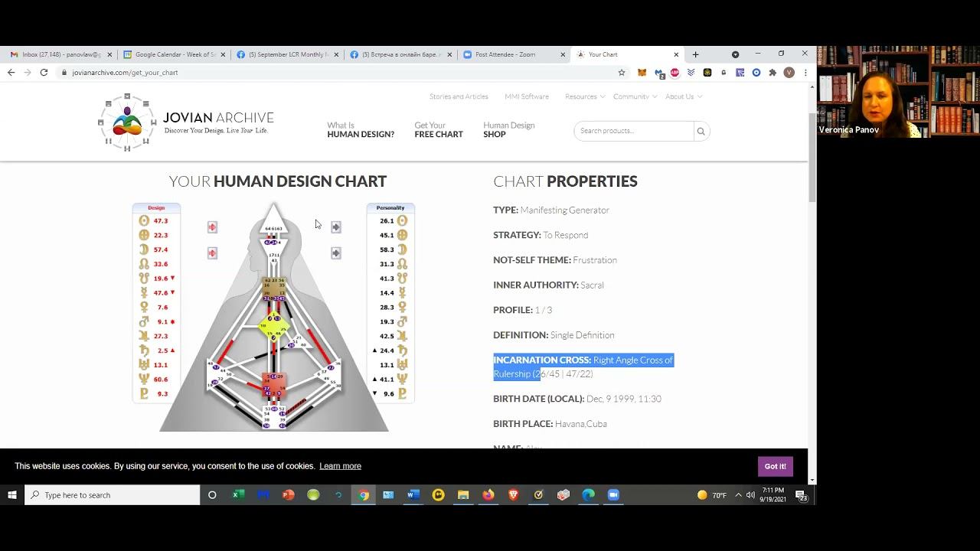The width and height of the screenshot is (980, 551).
Task: Click the Search products input field
Action: tap(634, 131)
